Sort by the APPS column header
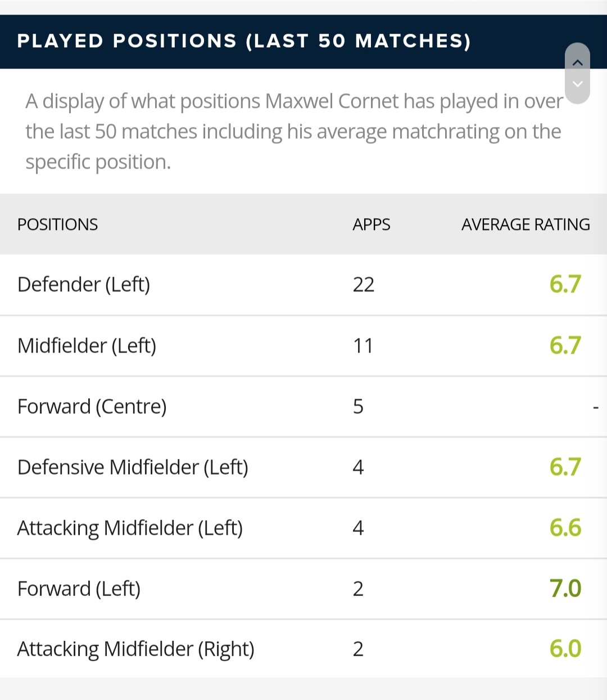Image resolution: width=607 pixels, height=700 pixels. tap(372, 224)
